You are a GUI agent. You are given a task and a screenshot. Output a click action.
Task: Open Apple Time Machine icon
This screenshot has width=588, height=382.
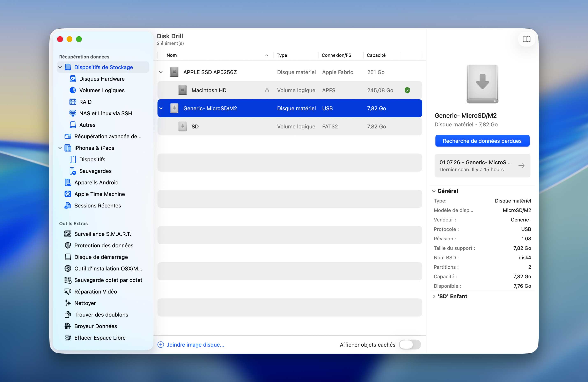click(x=68, y=194)
